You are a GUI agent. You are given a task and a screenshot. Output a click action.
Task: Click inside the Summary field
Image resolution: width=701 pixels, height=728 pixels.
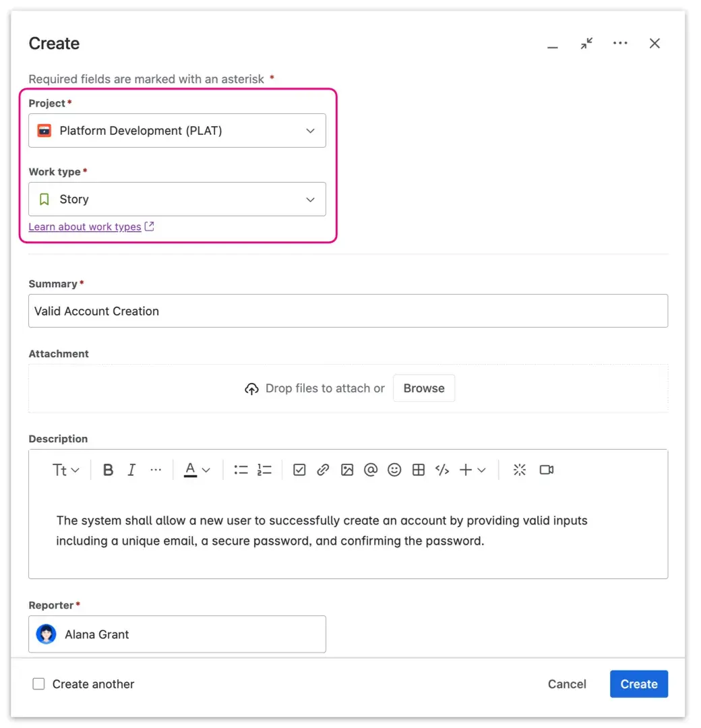click(x=348, y=311)
